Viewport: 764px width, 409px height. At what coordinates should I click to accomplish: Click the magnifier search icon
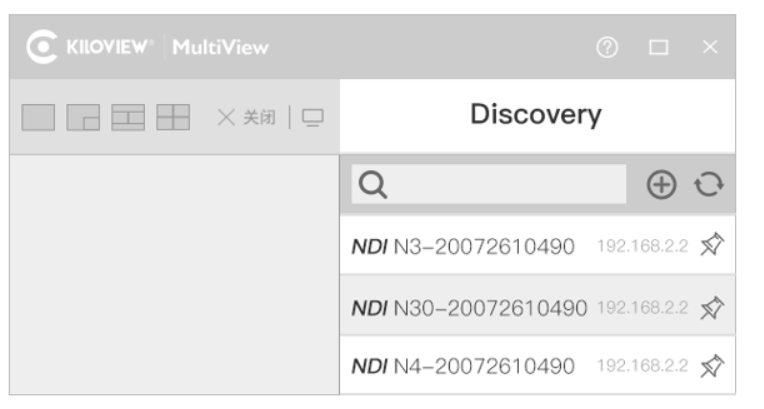click(373, 185)
